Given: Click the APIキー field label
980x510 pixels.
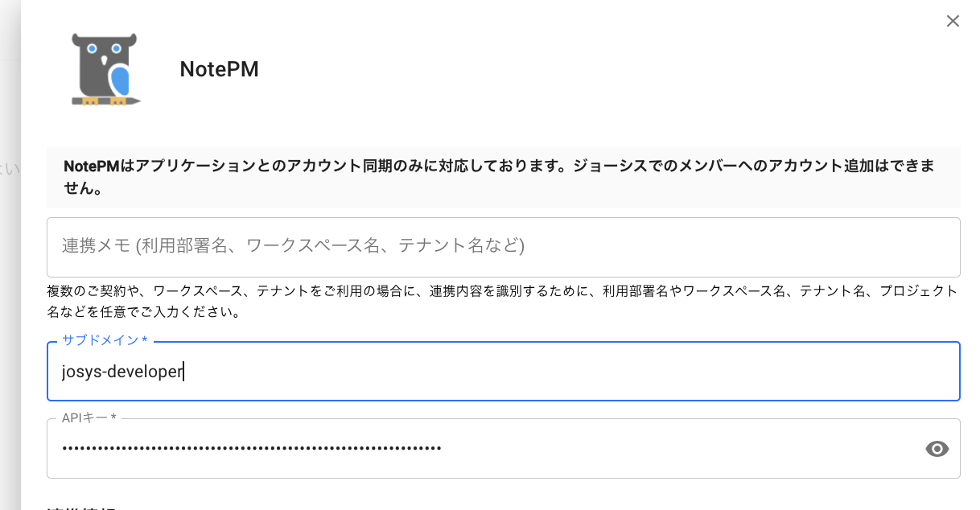Looking at the screenshot, I should 89,417.
